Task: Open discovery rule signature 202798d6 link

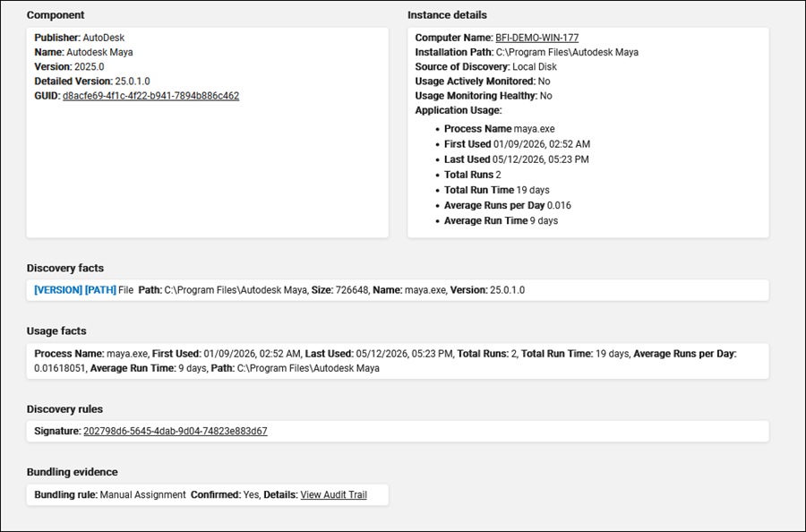Action: coord(176,431)
